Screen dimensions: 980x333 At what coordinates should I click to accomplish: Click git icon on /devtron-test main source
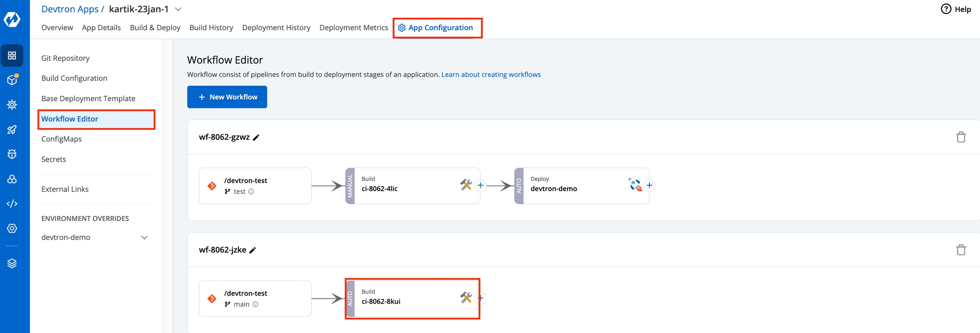212,299
